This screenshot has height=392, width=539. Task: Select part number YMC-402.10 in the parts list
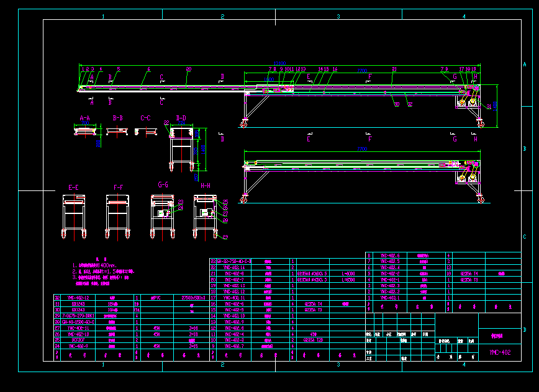(x=234, y=316)
